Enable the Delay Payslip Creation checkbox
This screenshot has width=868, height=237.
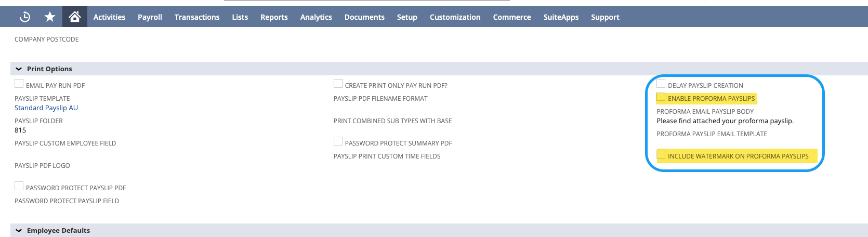[661, 84]
